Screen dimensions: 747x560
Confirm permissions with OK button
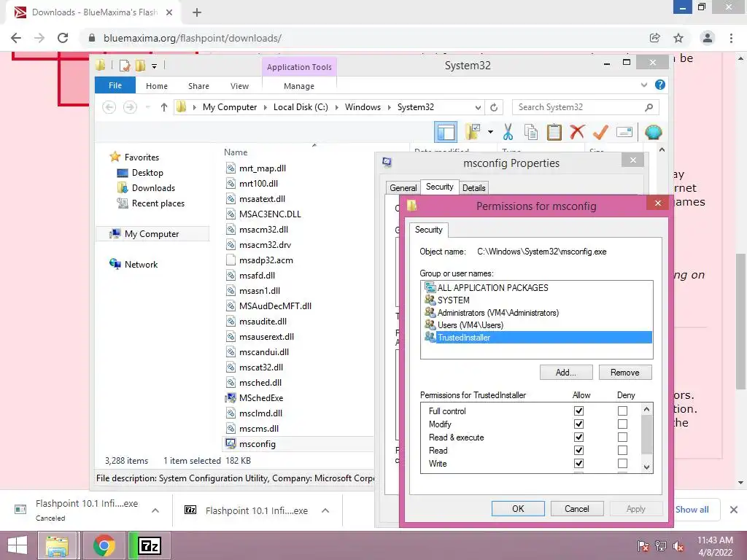point(519,508)
